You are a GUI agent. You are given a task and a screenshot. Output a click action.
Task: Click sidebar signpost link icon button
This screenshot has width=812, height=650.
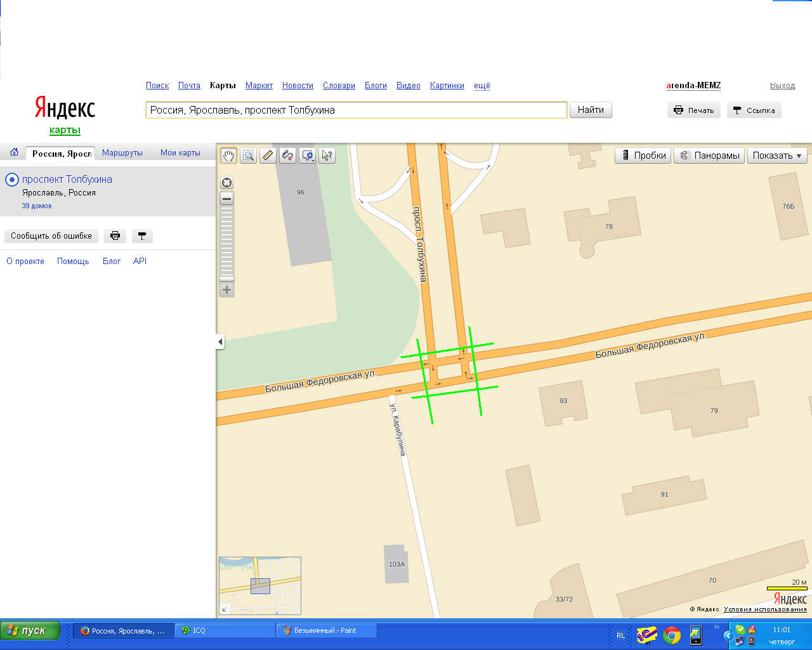[x=142, y=236]
